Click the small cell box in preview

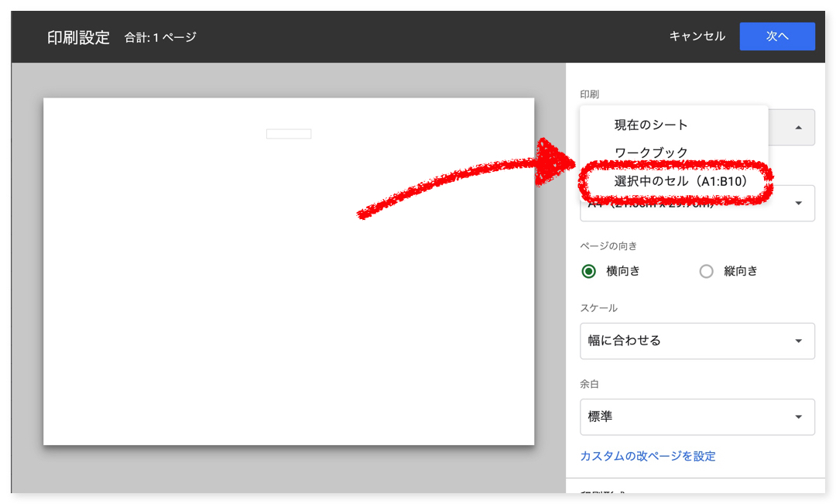(289, 134)
